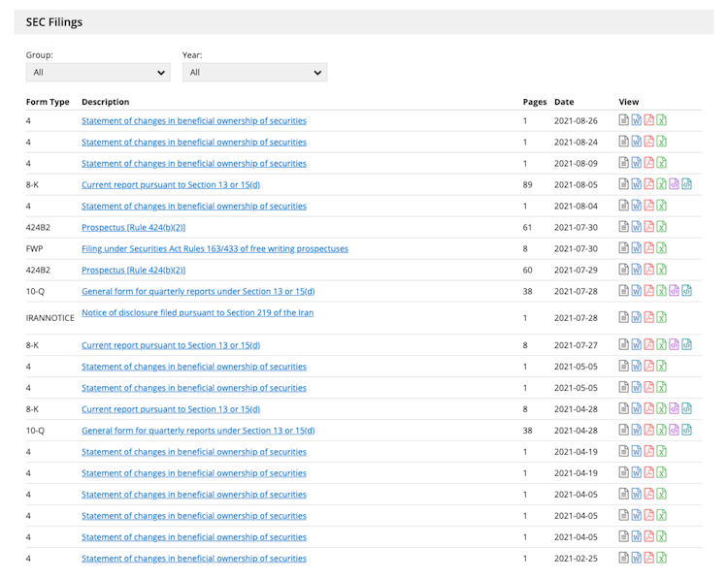Viewport: 728px width, 579px height.
Task: Open Word icon for the 2021-08-24 filing
Action: pyautogui.click(x=637, y=142)
